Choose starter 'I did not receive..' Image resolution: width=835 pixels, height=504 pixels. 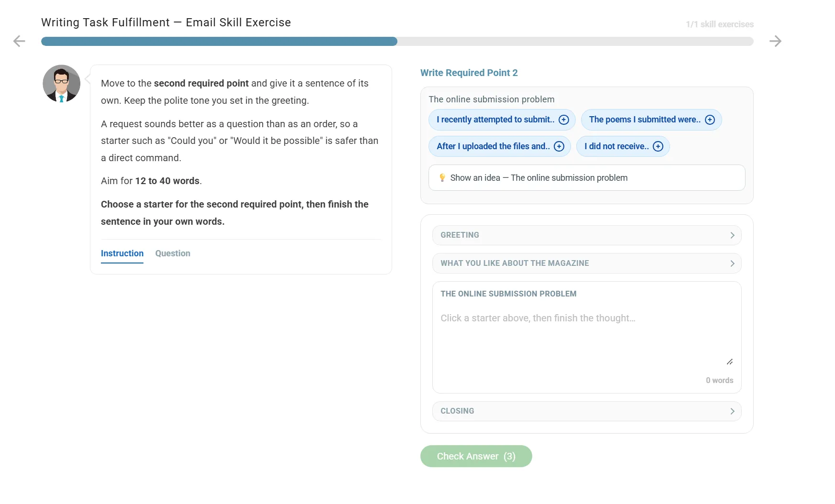click(623, 146)
